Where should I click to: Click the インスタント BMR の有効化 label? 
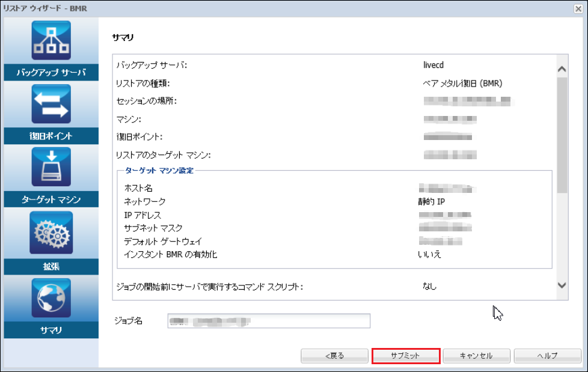pos(171,254)
